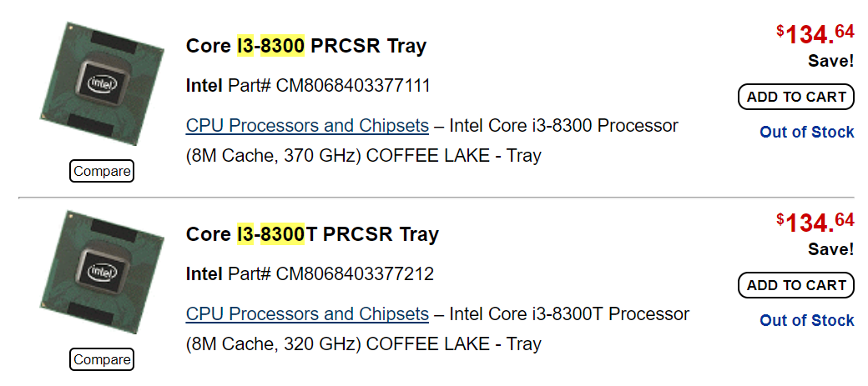868x386 pixels.
Task: Add the Core i3-8300 to cart
Action: tap(796, 97)
